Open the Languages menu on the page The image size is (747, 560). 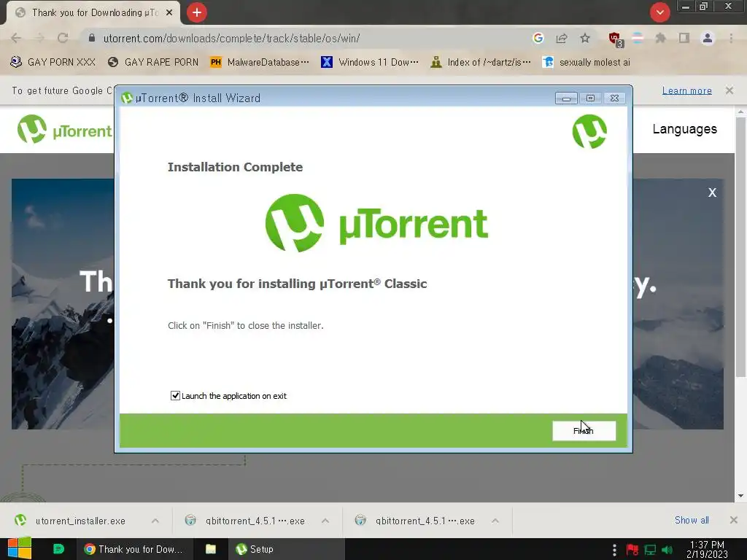tap(684, 129)
